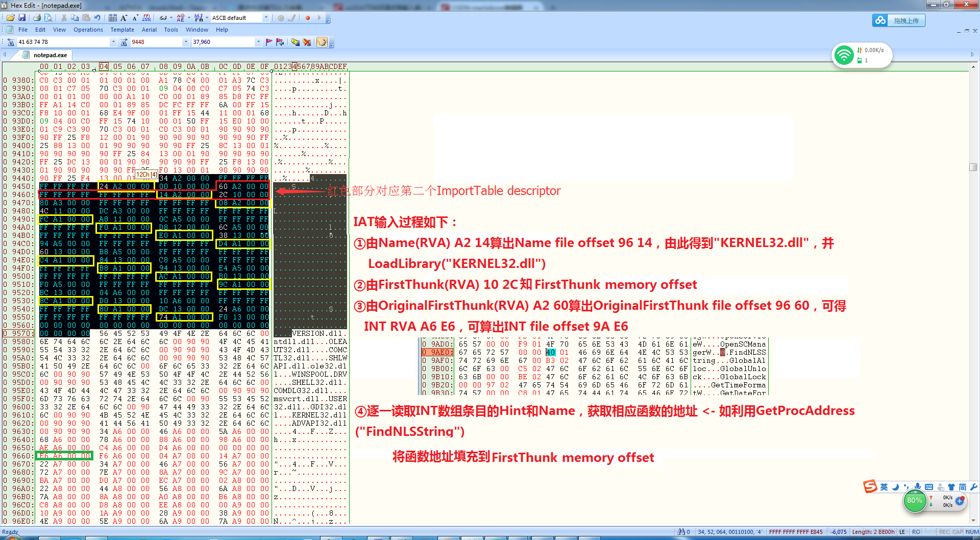The image size is (980, 540).
Task: Click the Open file folder icon
Action: tap(10, 18)
